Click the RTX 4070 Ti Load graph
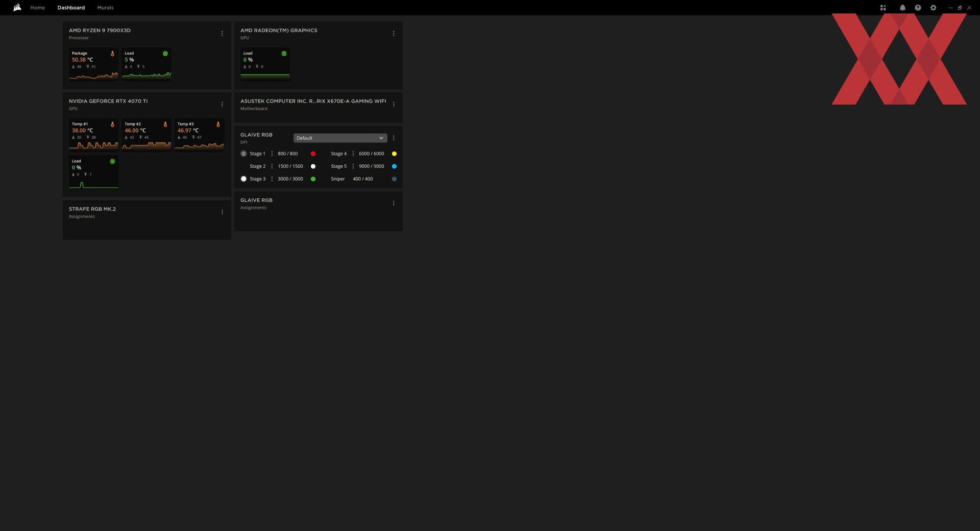Image resolution: width=980 pixels, height=531 pixels. [93, 184]
